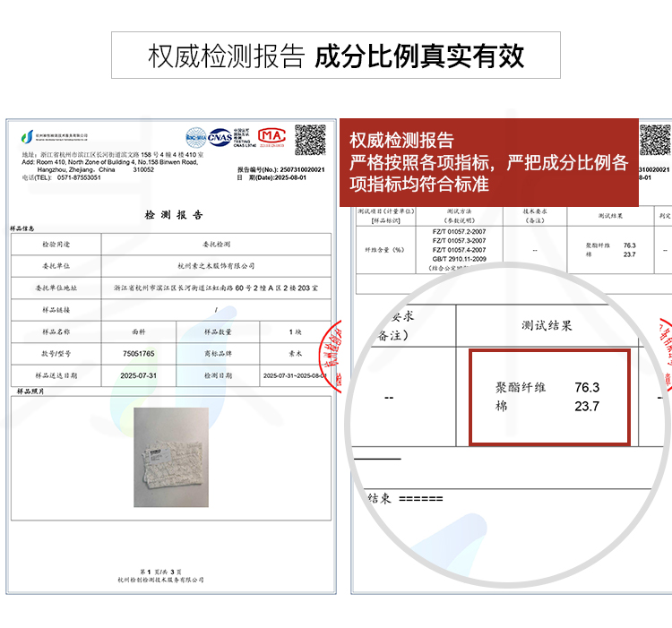
Task: Click the English address line 'Add: Room 410'
Action: [109, 162]
